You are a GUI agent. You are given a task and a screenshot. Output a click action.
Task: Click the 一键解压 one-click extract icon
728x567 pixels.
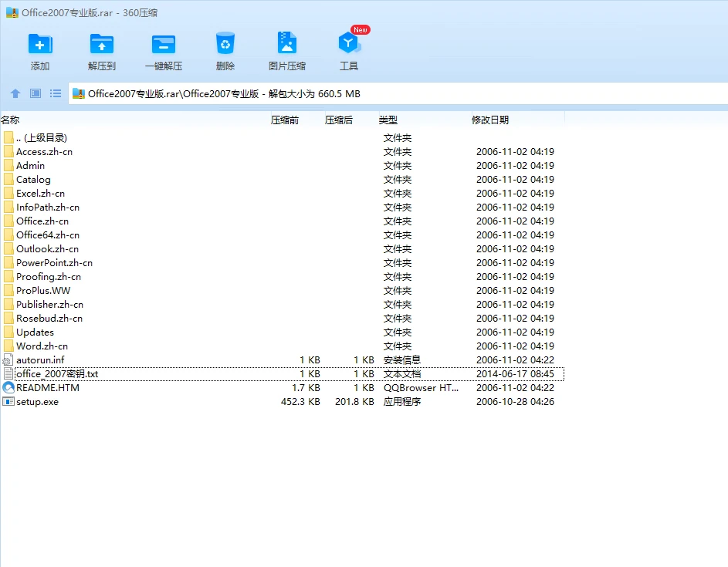coord(164,45)
